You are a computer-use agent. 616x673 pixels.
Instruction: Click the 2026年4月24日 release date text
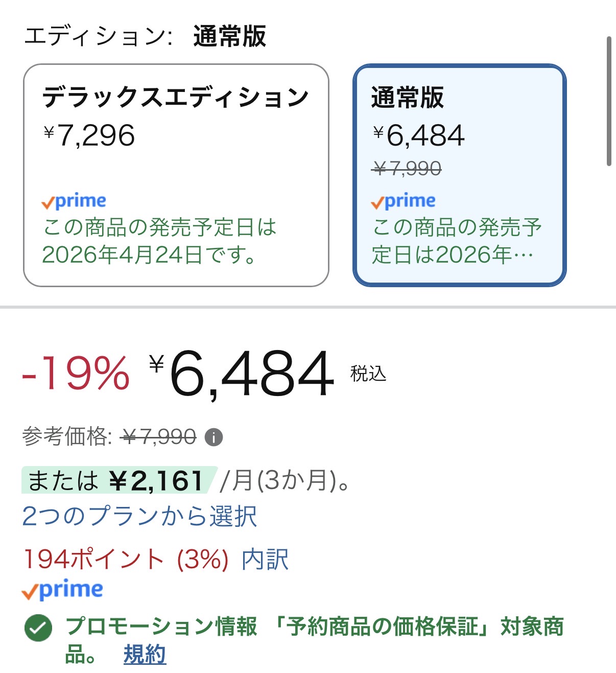(x=149, y=254)
